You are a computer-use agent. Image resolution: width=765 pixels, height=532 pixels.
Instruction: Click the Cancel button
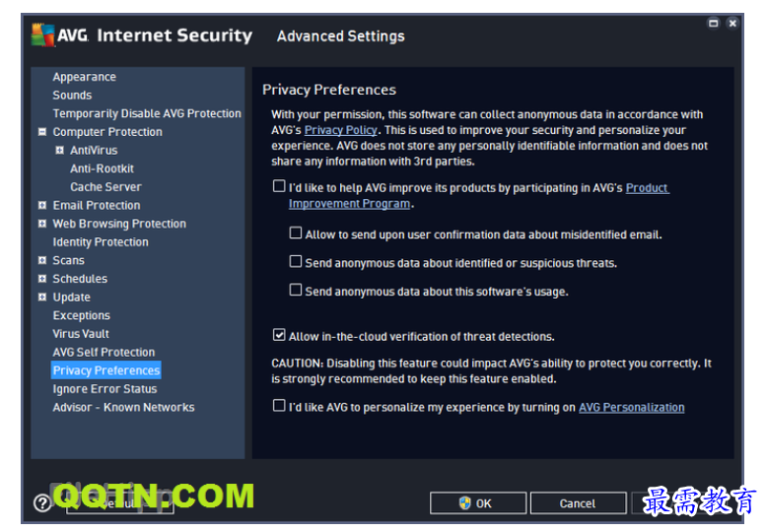point(578,502)
